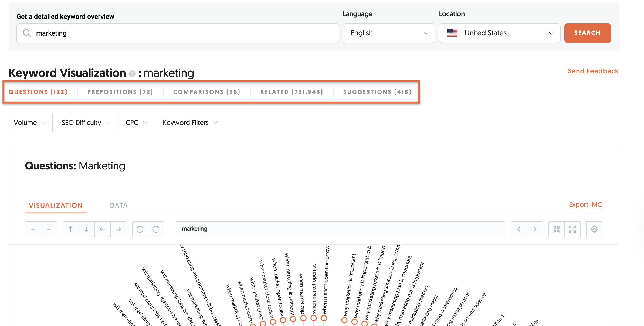Open the Location country selector
Image resolution: width=644 pixels, height=326 pixels.
pyautogui.click(x=499, y=33)
